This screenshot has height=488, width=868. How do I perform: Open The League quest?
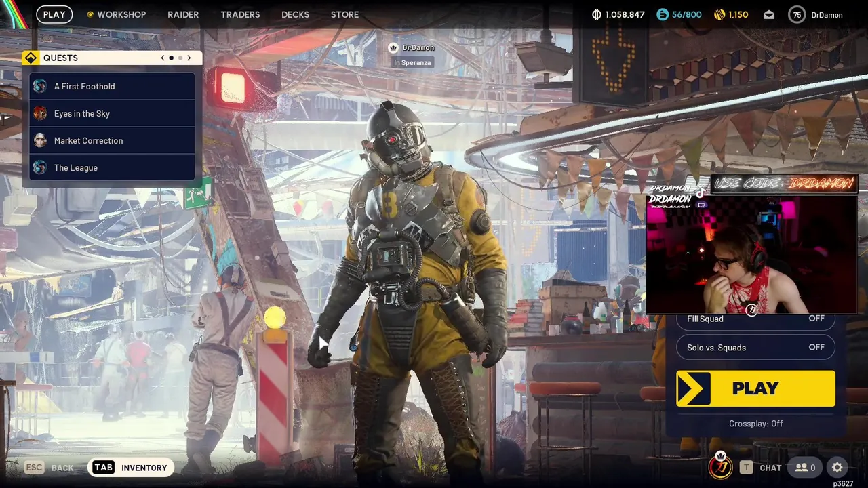(112, 167)
